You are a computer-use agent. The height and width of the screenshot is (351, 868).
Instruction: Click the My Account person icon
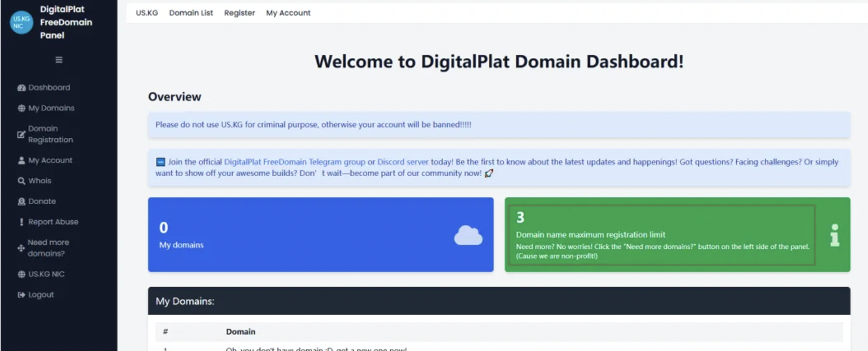tap(21, 161)
